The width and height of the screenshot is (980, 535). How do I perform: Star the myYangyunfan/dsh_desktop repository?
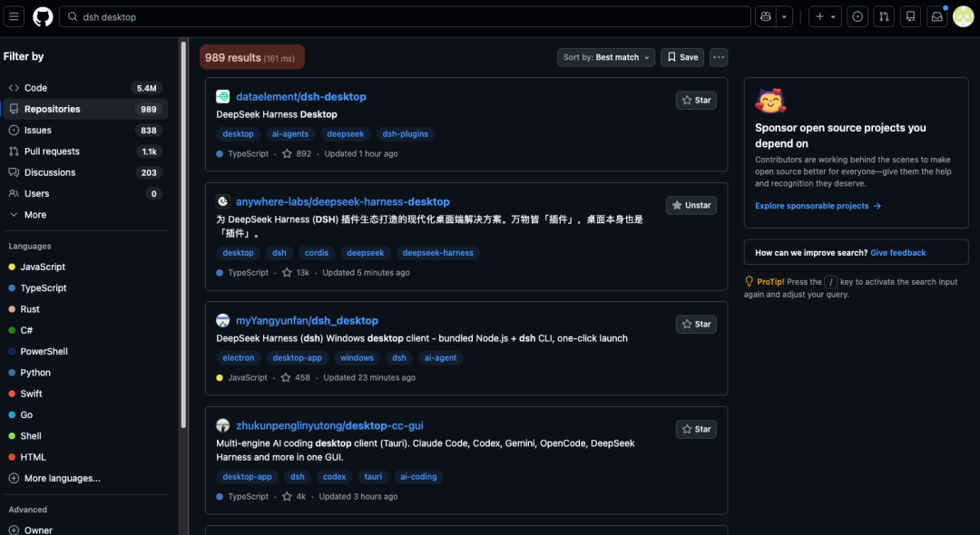pos(696,325)
